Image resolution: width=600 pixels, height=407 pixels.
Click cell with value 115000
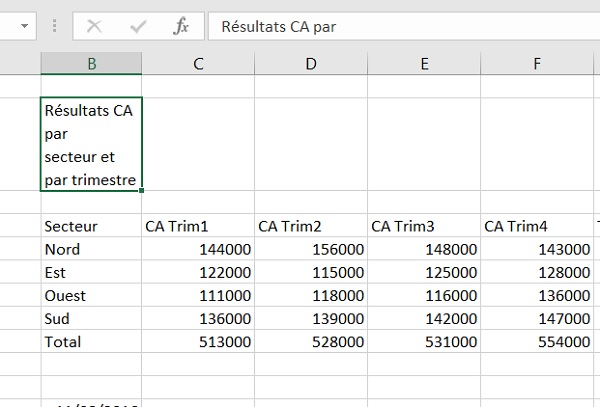(x=311, y=272)
